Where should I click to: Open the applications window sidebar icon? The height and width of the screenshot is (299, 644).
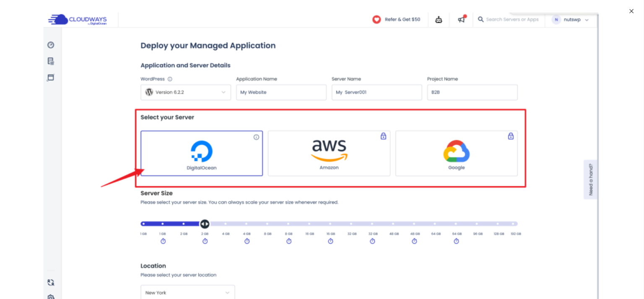click(x=51, y=77)
